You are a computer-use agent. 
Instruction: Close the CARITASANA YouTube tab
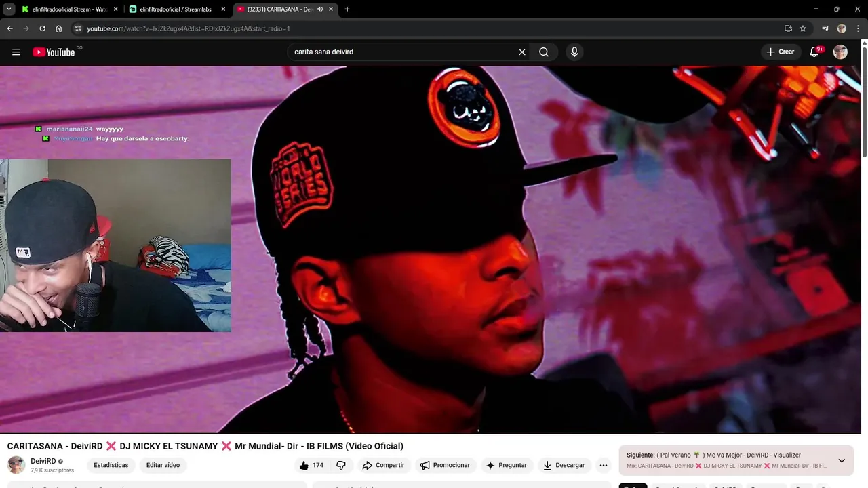pos(331,9)
